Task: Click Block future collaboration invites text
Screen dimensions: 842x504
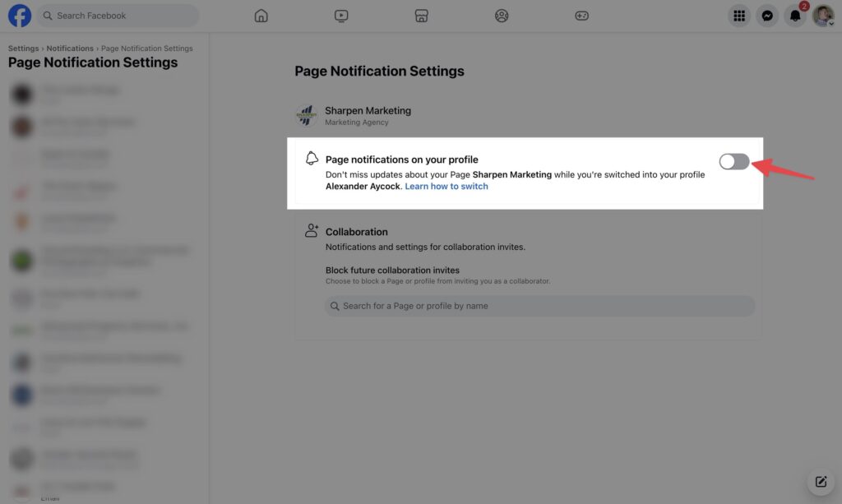Action: pyautogui.click(x=392, y=270)
